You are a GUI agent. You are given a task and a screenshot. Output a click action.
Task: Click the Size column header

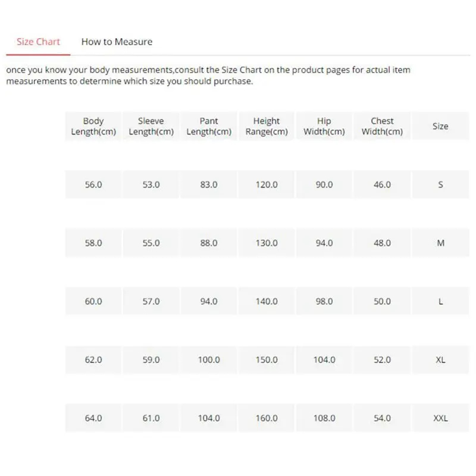[x=440, y=126]
